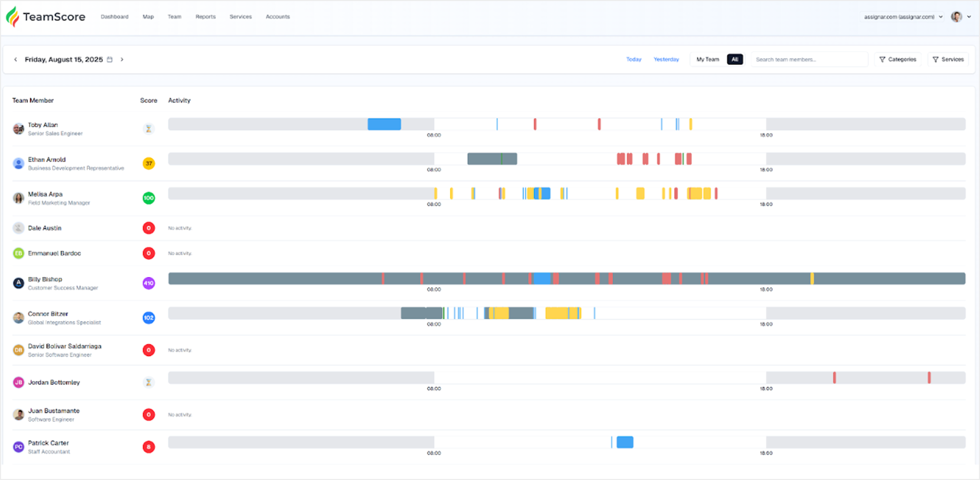Open Melisa Arpa's name link
The width and height of the screenshot is (980, 480).
coord(45,194)
